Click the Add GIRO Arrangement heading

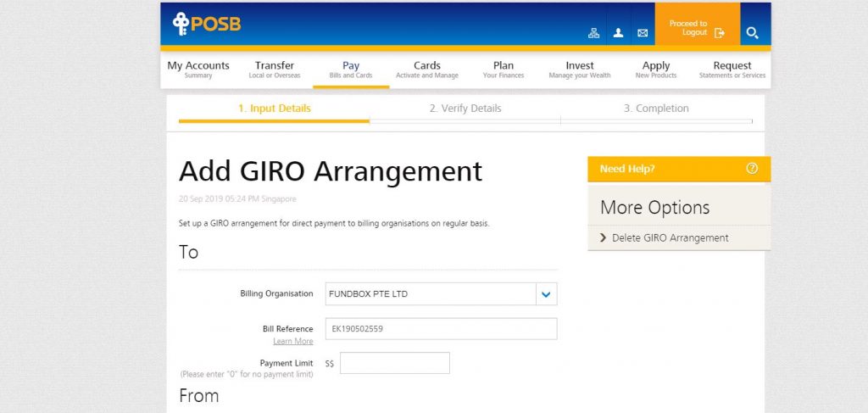tap(331, 171)
